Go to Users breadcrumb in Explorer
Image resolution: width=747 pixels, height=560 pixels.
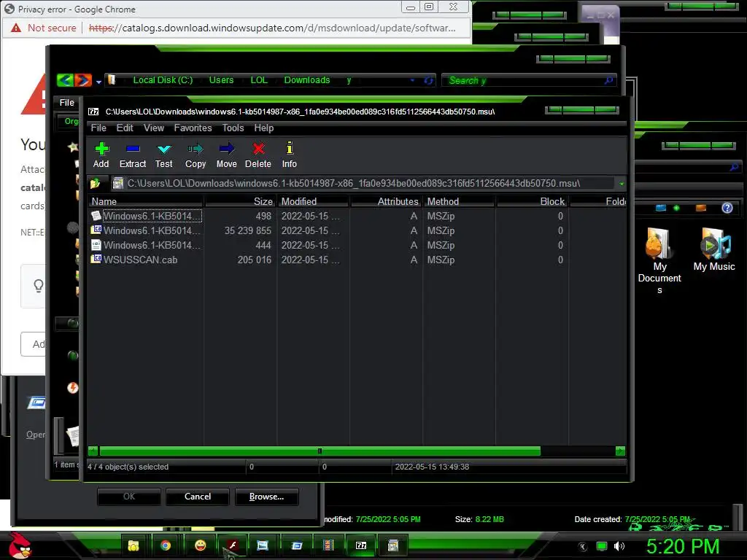(x=222, y=80)
